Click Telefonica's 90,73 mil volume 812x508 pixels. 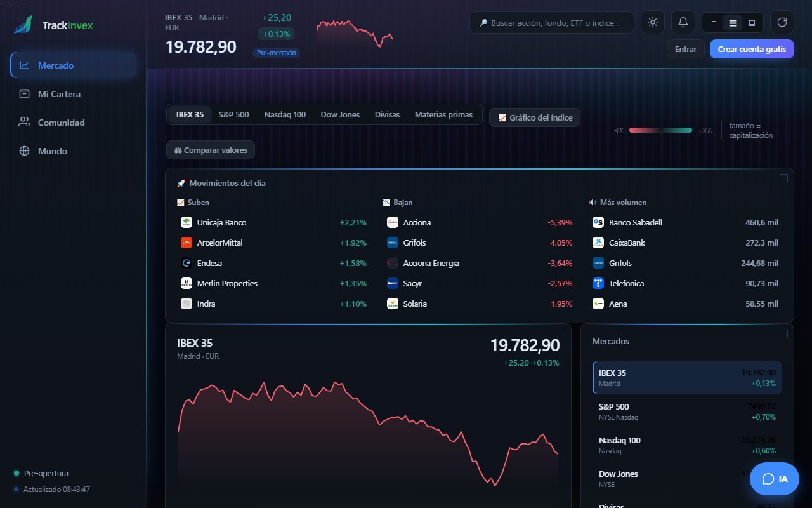[762, 284]
